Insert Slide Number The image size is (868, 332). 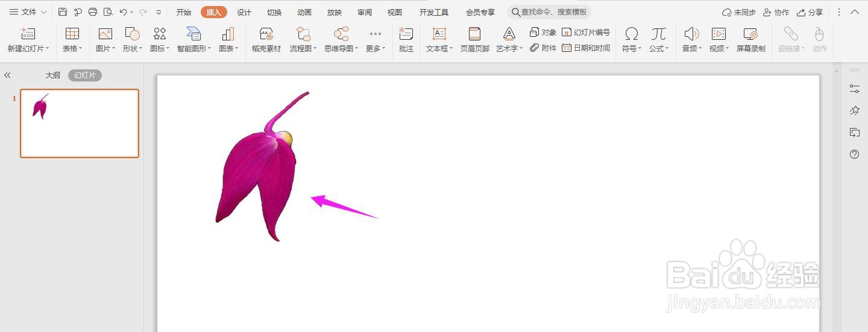[x=586, y=32]
